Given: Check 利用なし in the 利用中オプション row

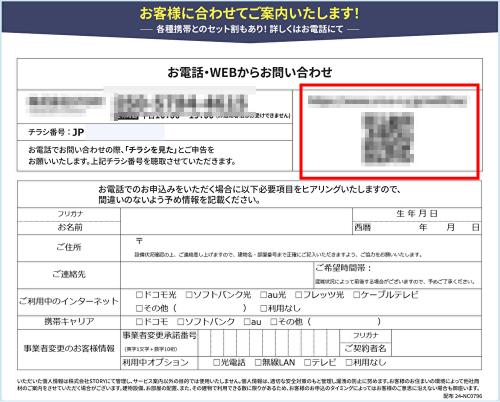Looking at the screenshot, I should pyautogui.click(x=349, y=362).
